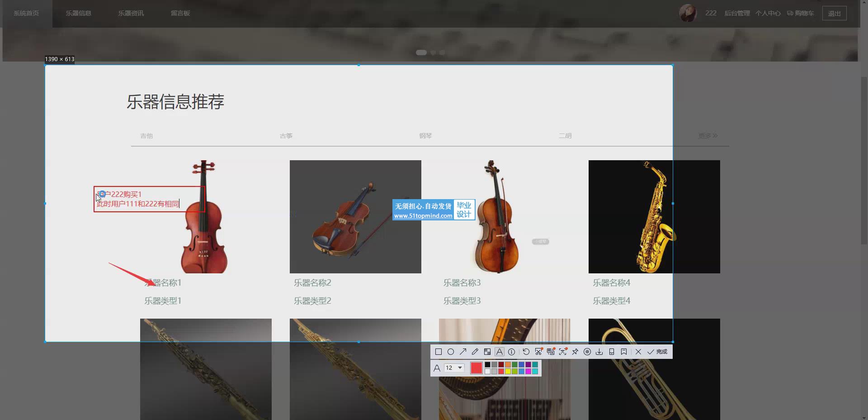This screenshot has width=868, height=420.
Task: Select the text annotation tool
Action: click(500, 352)
